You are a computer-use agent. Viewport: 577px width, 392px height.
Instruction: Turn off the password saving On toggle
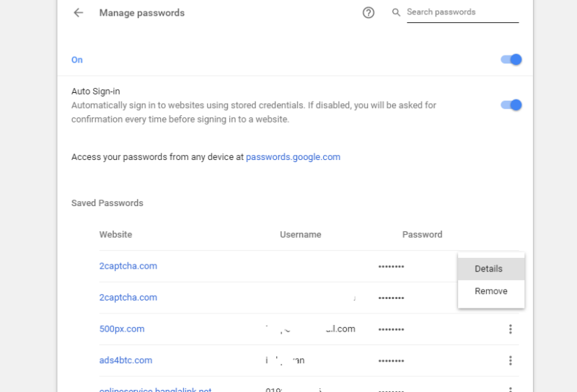point(511,60)
